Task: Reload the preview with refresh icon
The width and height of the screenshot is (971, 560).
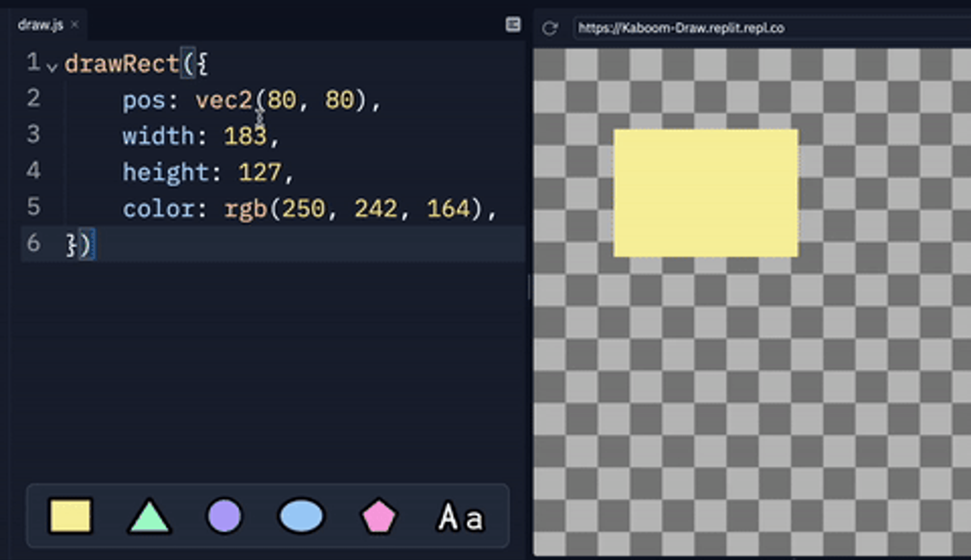Action: 549,28
